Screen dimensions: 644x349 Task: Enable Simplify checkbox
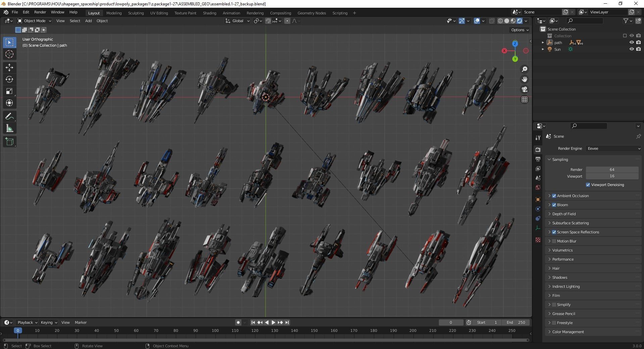pyautogui.click(x=554, y=305)
